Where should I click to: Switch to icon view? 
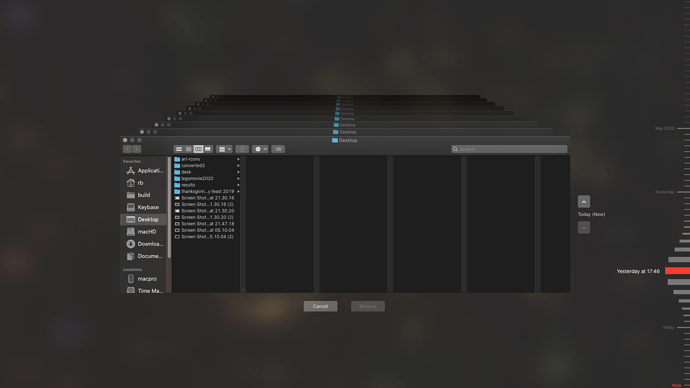click(179, 149)
